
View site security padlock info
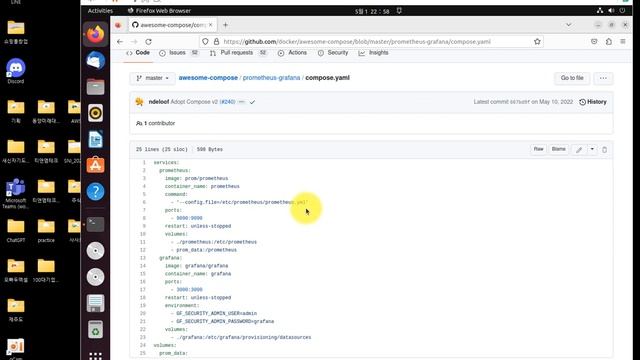pyautogui.click(x=216, y=42)
